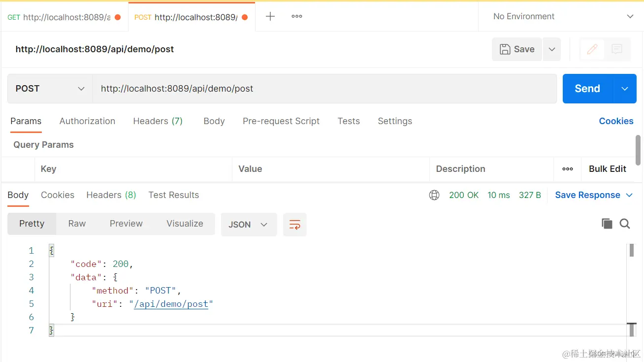
Task: Click the request title http://localhost:8089/api/demo/post
Action: tap(95, 49)
